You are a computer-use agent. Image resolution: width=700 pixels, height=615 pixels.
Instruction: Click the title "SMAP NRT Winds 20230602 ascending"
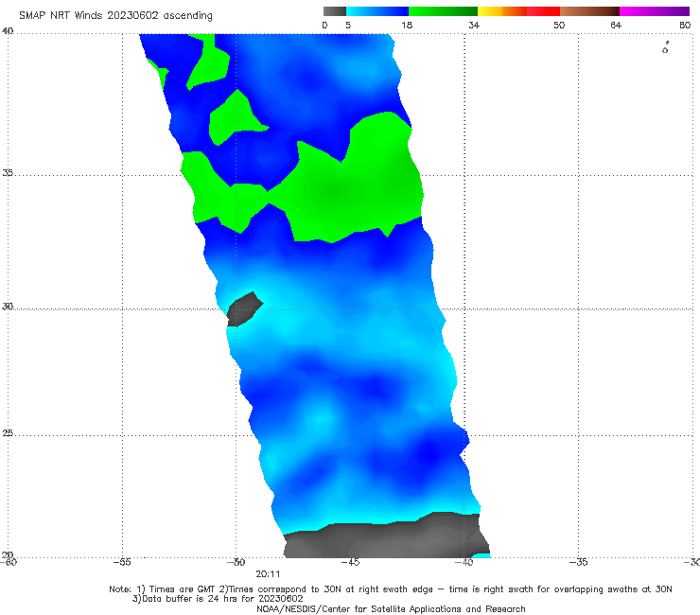pyautogui.click(x=115, y=15)
